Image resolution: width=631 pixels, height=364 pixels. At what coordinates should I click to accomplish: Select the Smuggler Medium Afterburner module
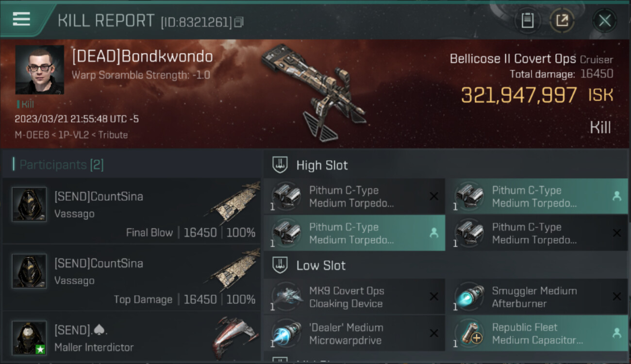(x=536, y=297)
